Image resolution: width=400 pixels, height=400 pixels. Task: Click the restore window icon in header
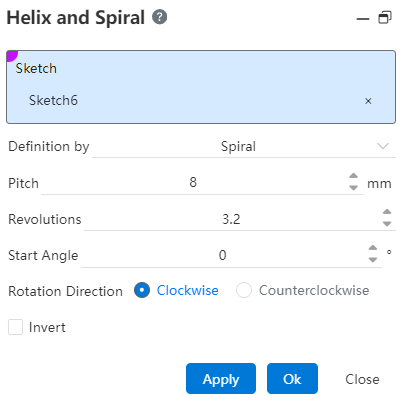point(385,18)
